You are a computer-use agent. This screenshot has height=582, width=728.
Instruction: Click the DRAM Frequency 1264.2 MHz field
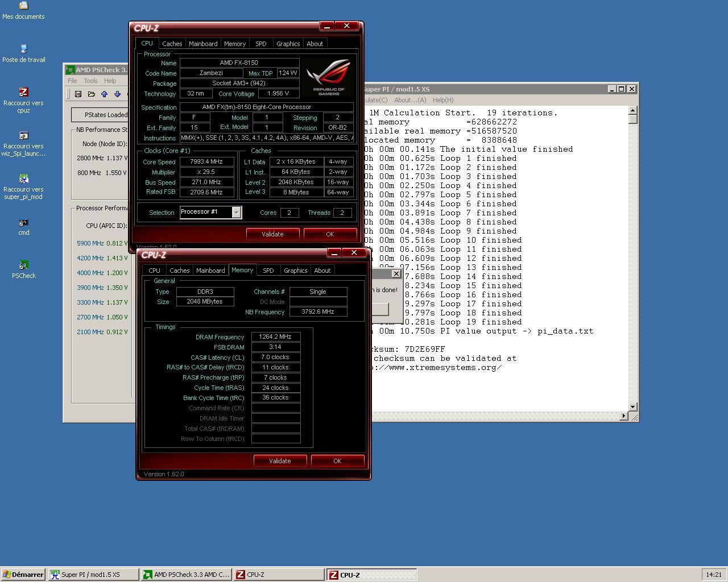pyautogui.click(x=276, y=336)
